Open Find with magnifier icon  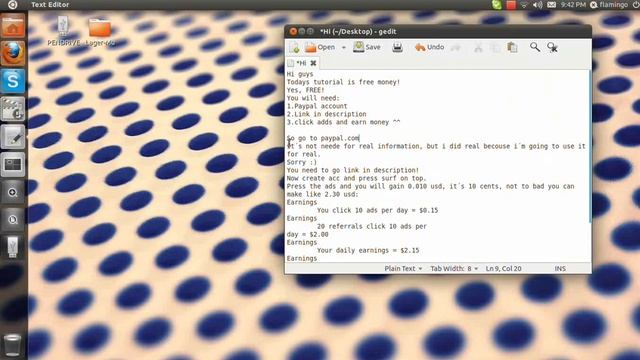(x=535, y=47)
